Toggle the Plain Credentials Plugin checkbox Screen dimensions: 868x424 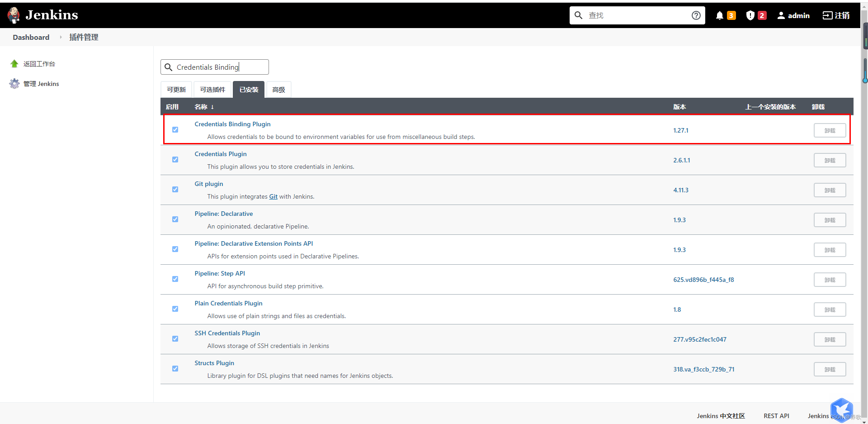tap(175, 309)
